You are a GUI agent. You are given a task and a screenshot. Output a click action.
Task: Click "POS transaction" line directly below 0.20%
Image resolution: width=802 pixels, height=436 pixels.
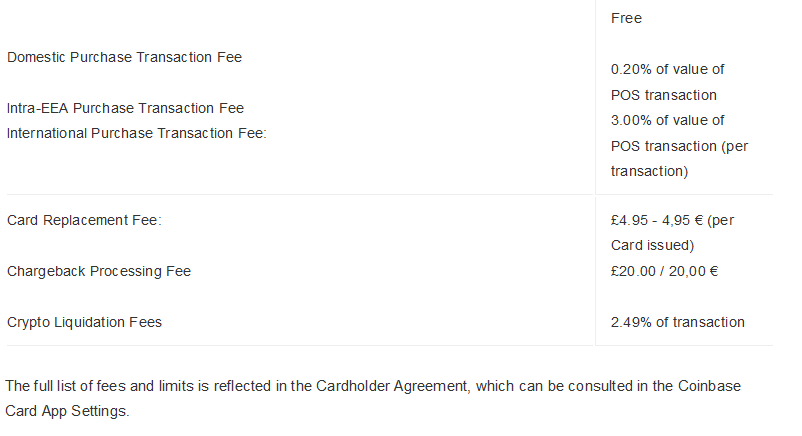coord(663,95)
